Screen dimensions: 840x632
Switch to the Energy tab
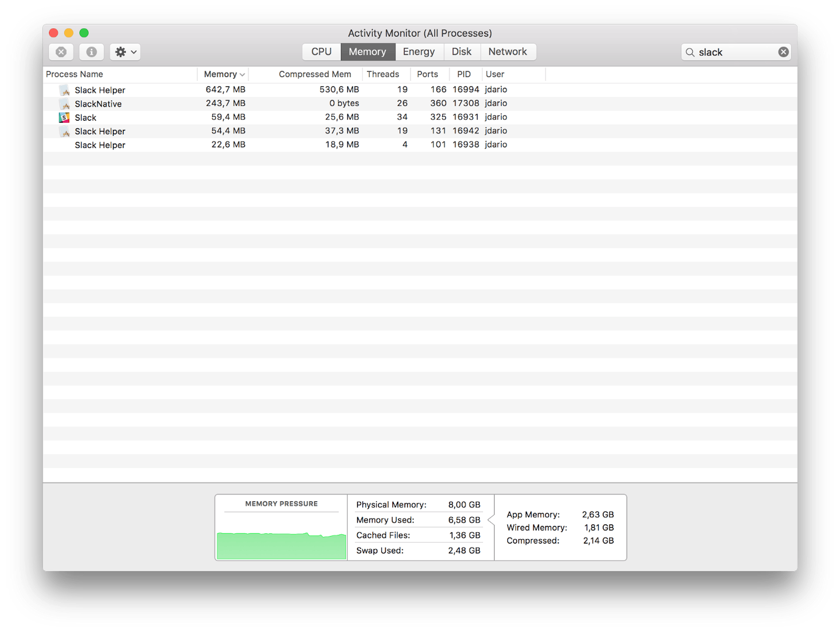pos(418,52)
